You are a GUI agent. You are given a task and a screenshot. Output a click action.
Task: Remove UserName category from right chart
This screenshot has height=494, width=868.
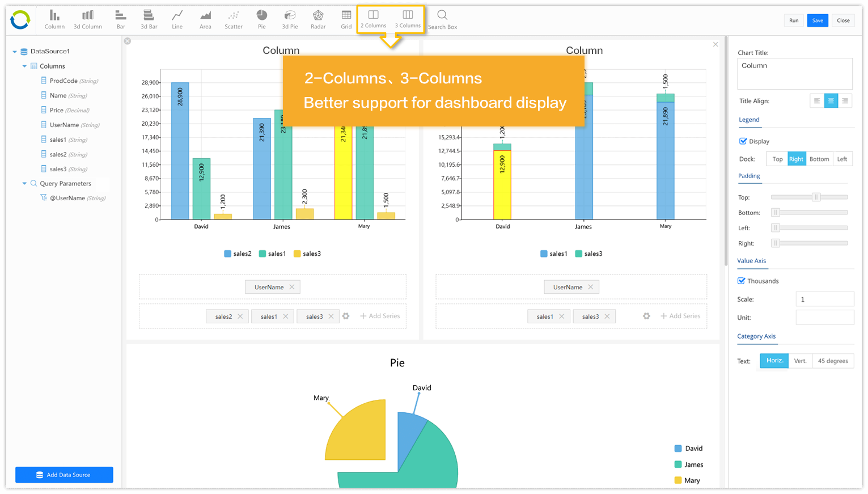pos(591,287)
